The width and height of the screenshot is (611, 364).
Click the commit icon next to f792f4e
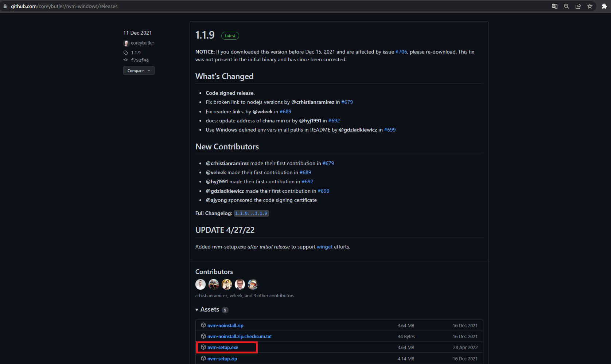click(x=125, y=60)
